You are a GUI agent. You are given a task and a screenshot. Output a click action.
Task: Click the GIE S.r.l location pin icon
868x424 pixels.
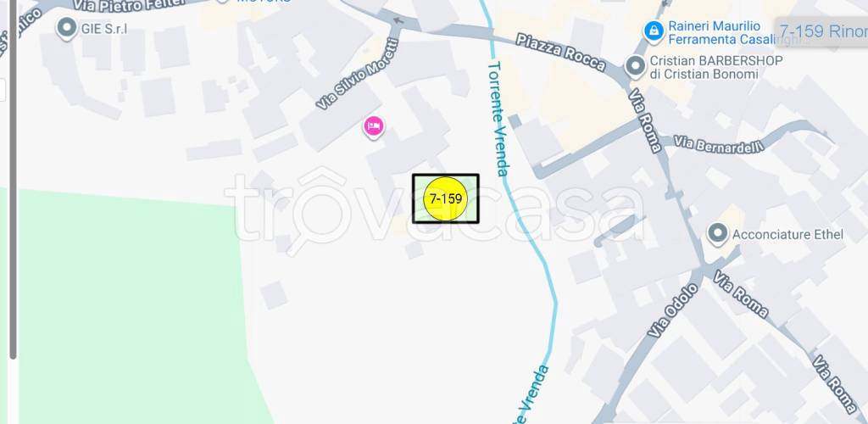tap(67, 28)
